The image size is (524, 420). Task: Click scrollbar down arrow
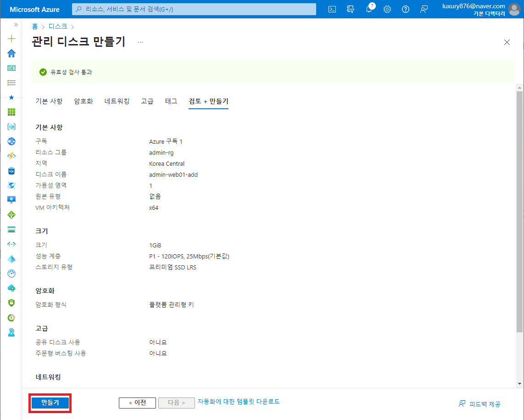click(519, 384)
